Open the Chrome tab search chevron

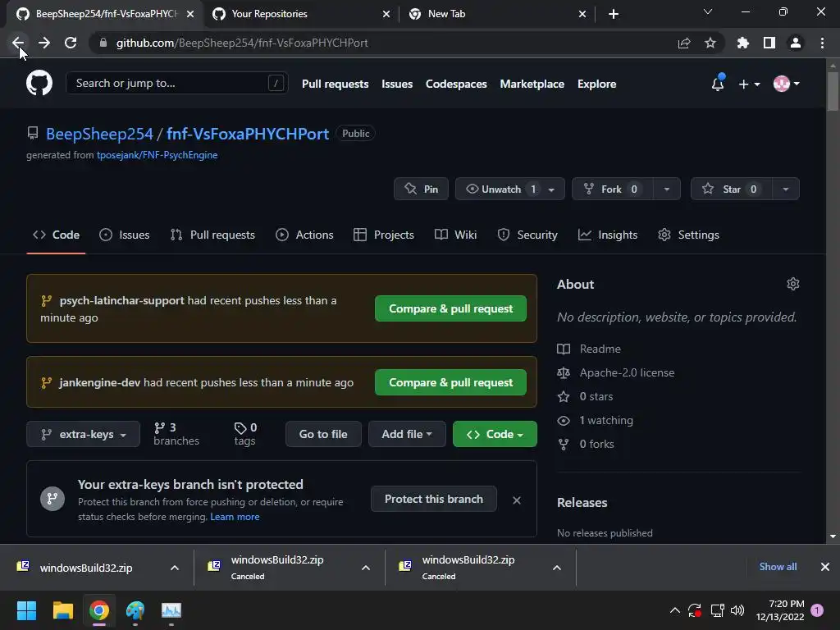coord(708,11)
